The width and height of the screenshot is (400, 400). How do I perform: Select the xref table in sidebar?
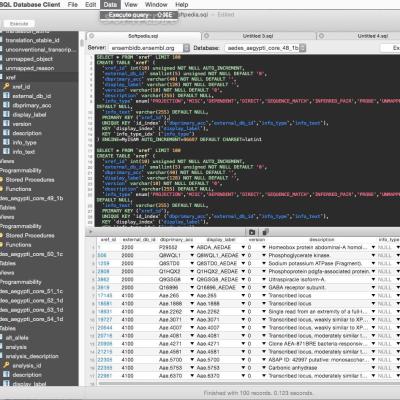11,77
